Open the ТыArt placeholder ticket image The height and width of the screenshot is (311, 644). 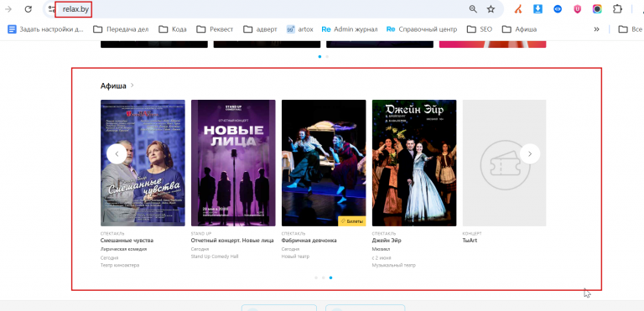click(504, 163)
